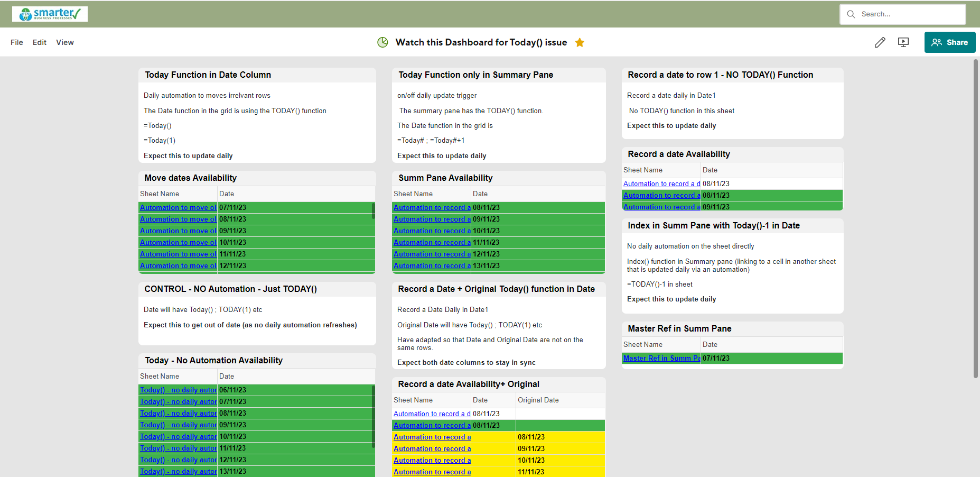Open Record a date Availability link dated 09/11/23
Viewport: 980px width, 477px height.
coord(661,207)
